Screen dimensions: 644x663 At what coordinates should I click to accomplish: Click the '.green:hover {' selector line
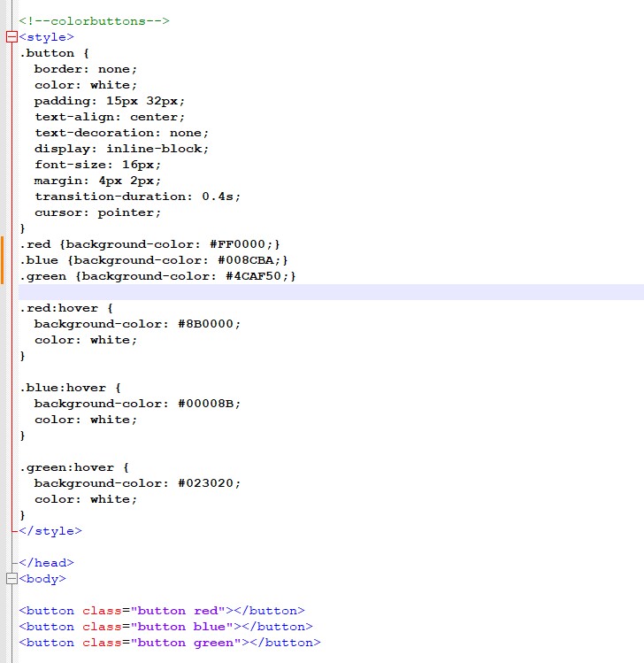click(x=74, y=467)
